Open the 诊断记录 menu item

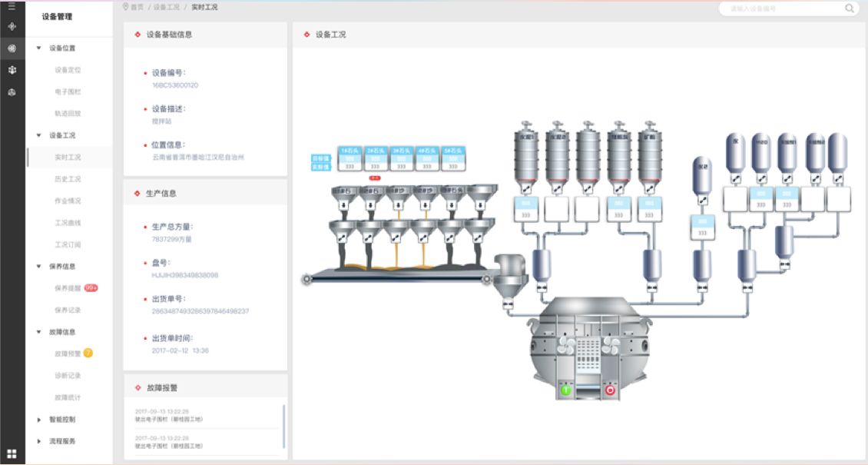[x=68, y=376]
